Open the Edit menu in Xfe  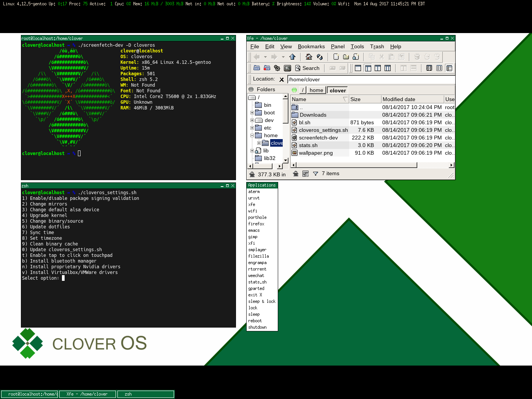coord(270,46)
